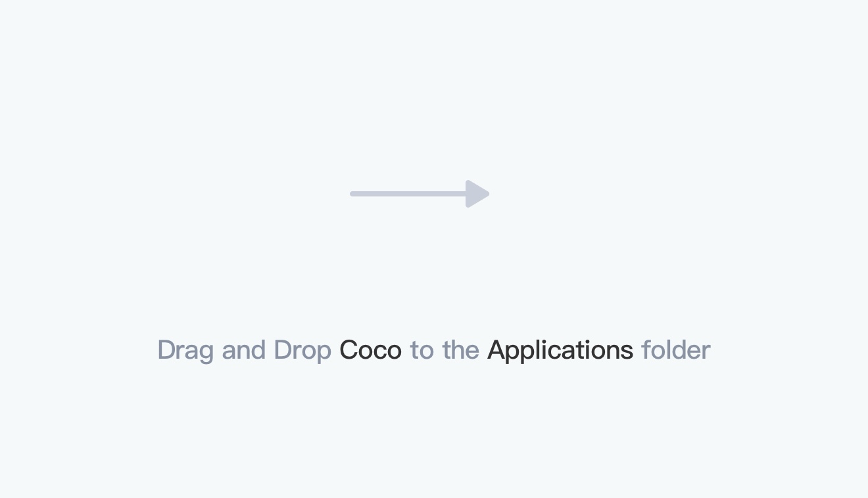Click the horizontal shaft of the arrow
Screen dimensions: 868x498
coord(408,194)
